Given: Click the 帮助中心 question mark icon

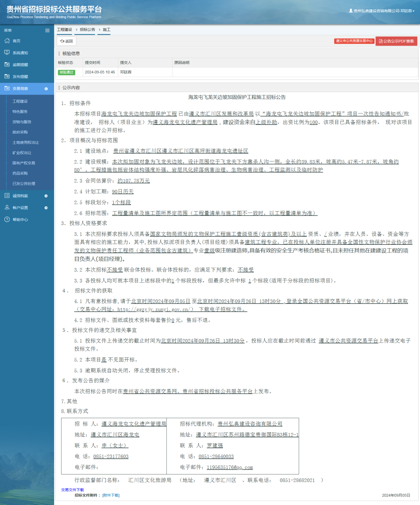Looking at the screenshot, I should (7, 220).
